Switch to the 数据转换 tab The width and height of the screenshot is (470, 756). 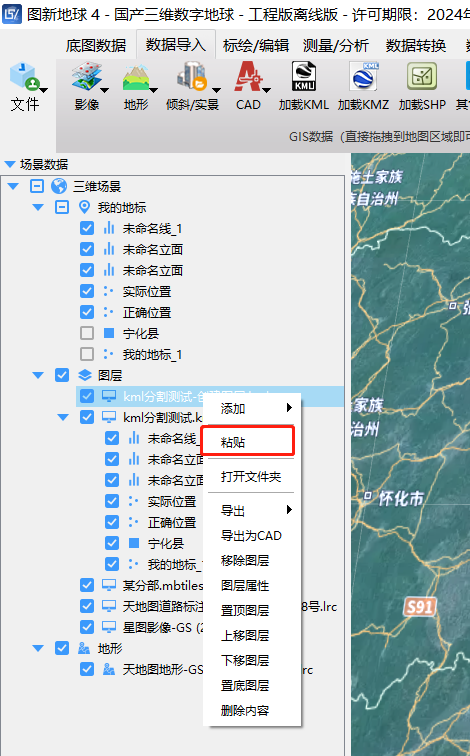[416, 45]
